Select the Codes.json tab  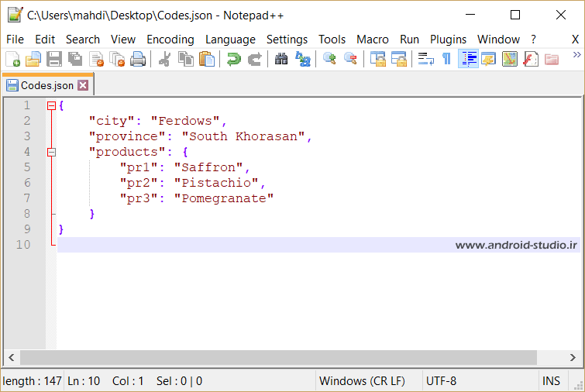pos(47,85)
